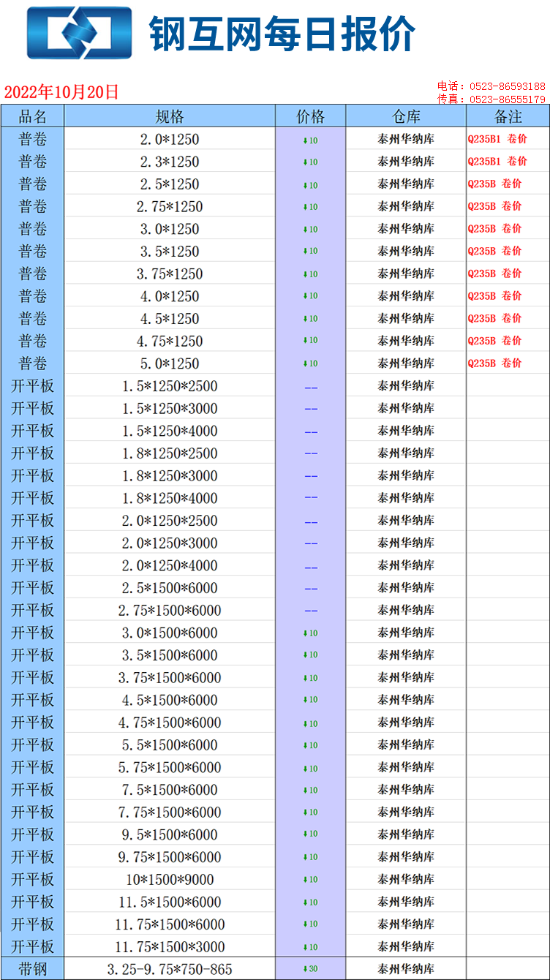Select spec cell 2.75*1250

(x=170, y=207)
